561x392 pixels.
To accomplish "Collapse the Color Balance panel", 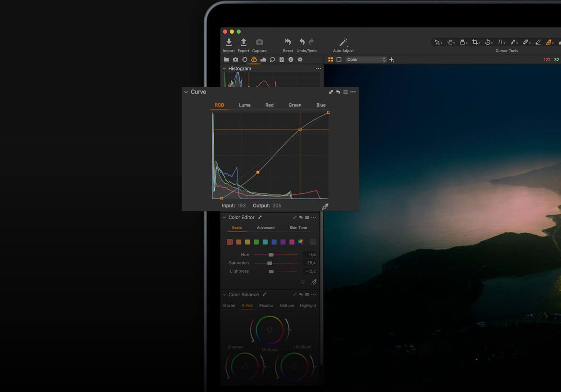I will point(224,294).
